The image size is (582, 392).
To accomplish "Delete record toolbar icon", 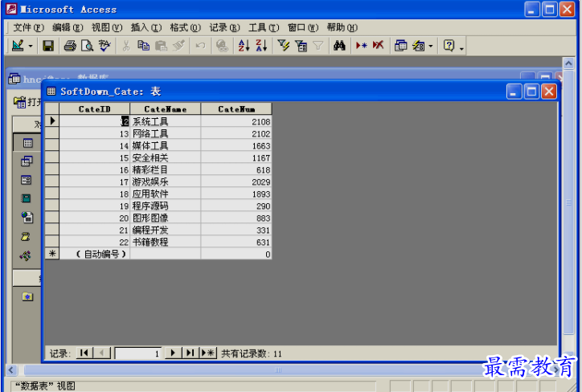I will 379,46.
